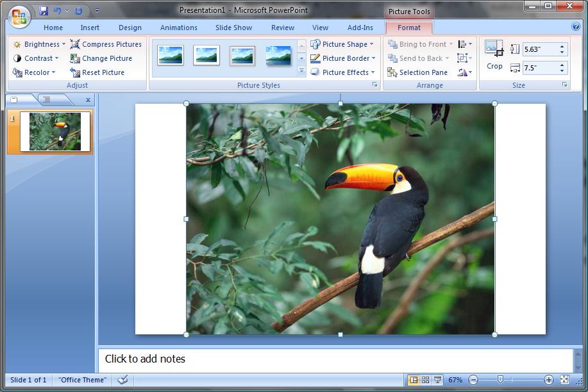This screenshot has width=588, height=392.
Task: Open the Picture Effects dropdown
Action: 342,72
